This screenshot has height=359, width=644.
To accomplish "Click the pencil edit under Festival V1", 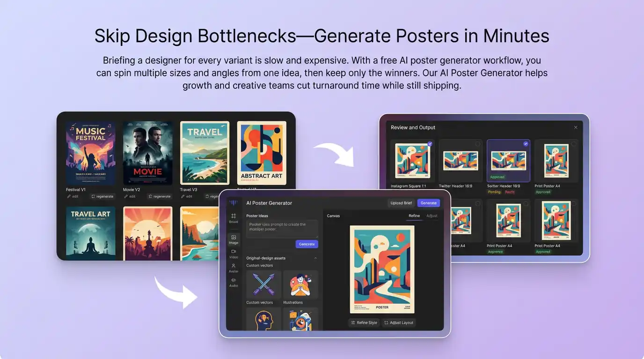I will click(72, 196).
